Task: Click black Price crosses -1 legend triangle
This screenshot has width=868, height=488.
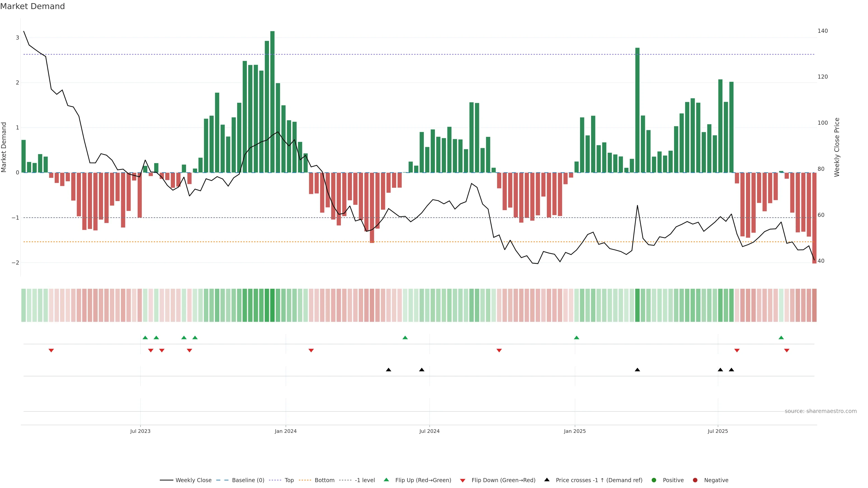Action: tap(547, 480)
